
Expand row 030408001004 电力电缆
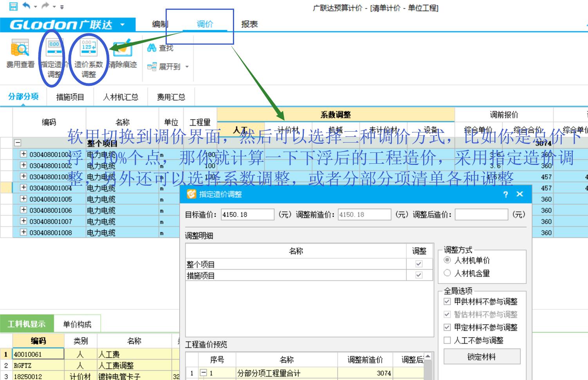[23, 188]
